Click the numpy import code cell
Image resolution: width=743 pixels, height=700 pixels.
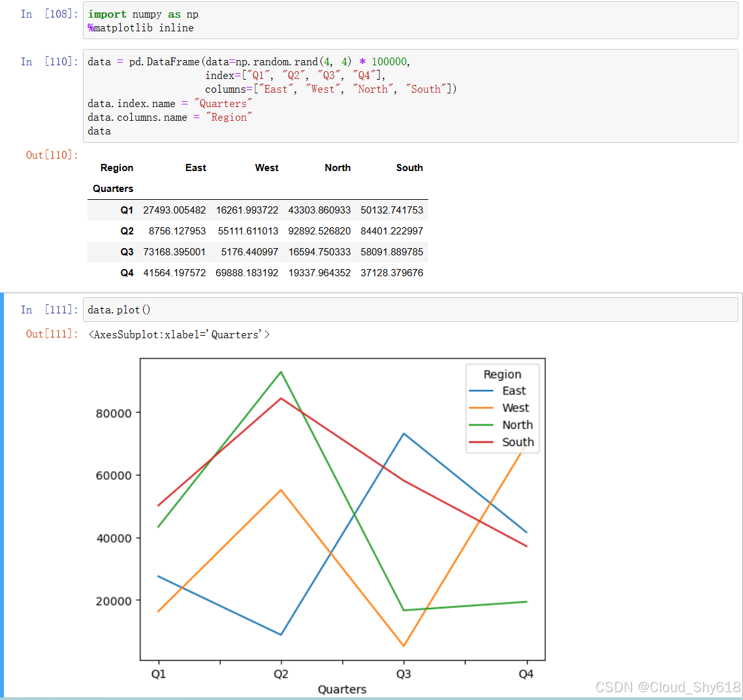pyautogui.click(x=411, y=20)
